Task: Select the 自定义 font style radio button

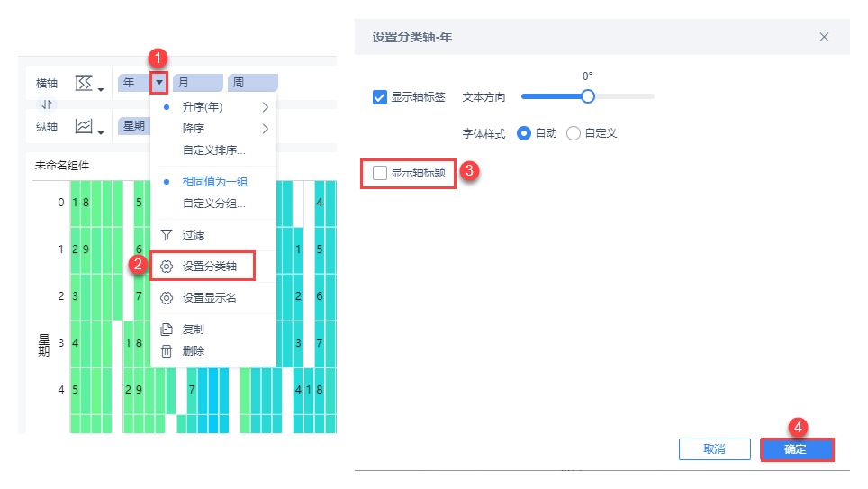Action: click(x=574, y=133)
